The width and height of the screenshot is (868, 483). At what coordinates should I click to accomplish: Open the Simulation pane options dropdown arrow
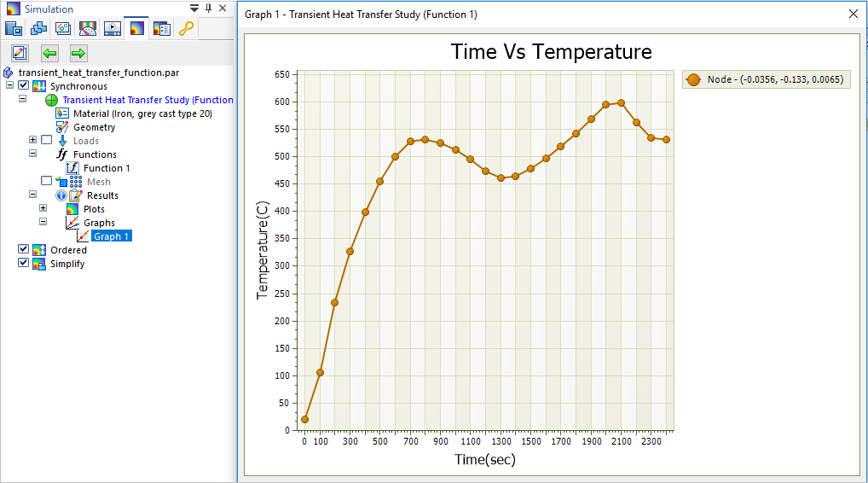tap(194, 9)
